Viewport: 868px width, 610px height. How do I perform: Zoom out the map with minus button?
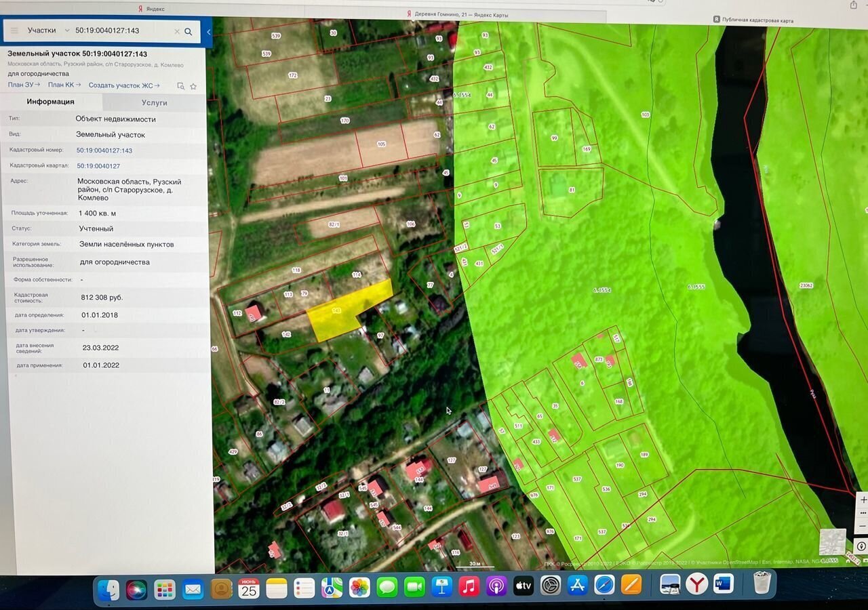863,525
